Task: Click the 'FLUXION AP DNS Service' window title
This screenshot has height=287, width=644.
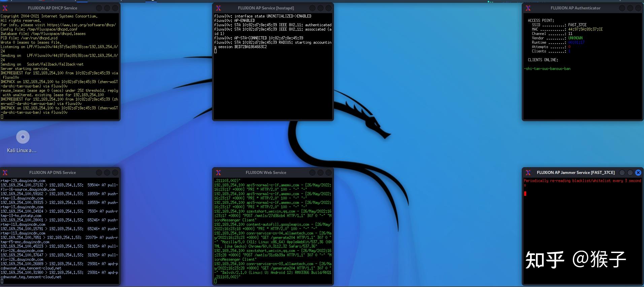Action: coord(53,173)
